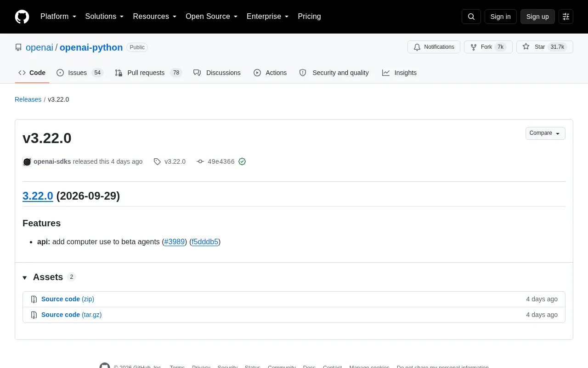Click the openai-sdks avatar image
588x368 pixels.
coord(27,162)
